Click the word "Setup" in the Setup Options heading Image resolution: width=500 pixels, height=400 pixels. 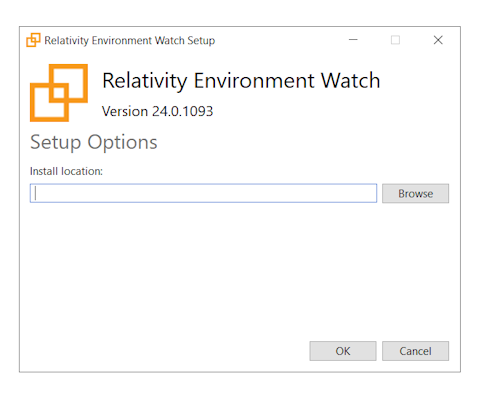56,143
